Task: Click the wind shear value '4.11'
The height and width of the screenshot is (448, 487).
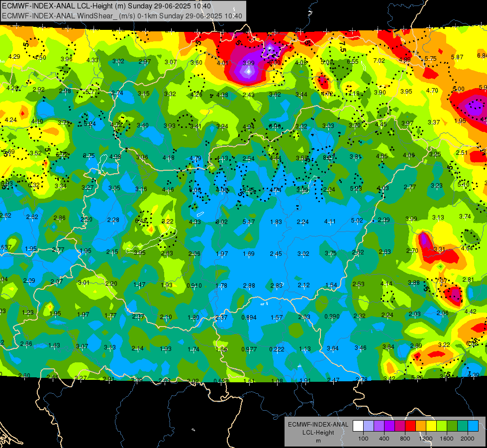Action: point(329,222)
